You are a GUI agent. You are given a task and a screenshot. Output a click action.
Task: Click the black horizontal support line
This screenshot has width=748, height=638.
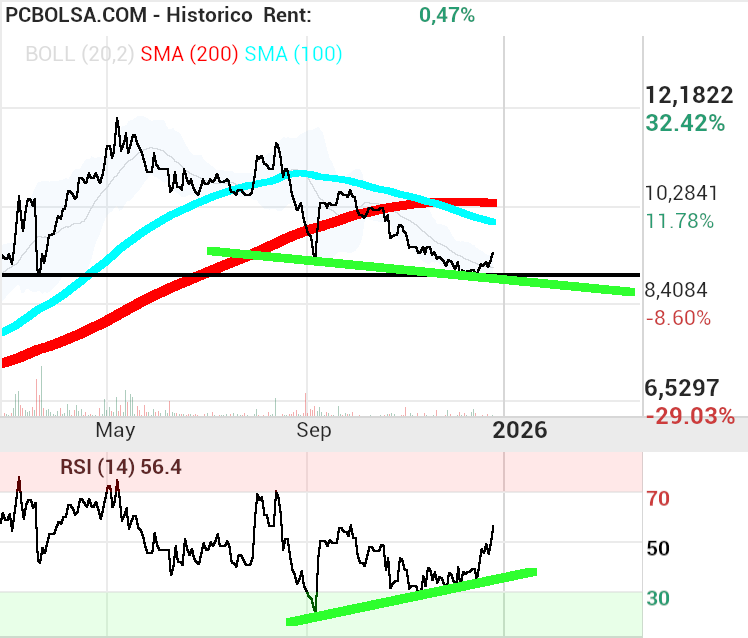pyautogui.click(x=200, y=274)
